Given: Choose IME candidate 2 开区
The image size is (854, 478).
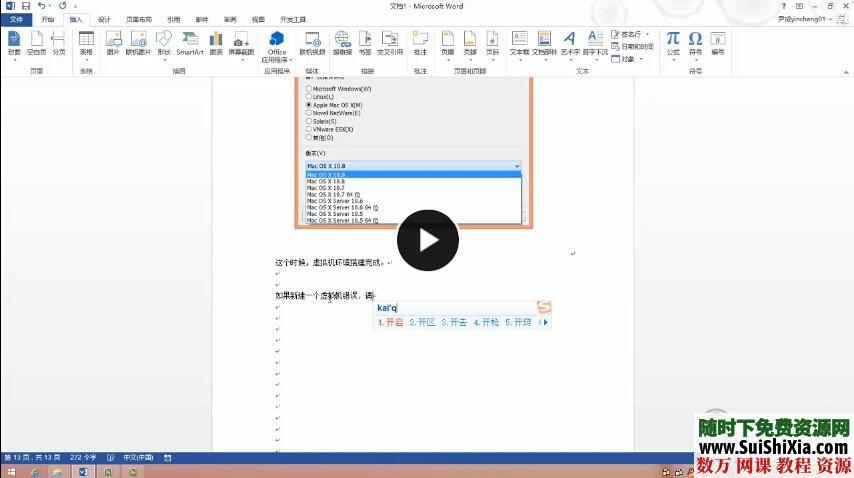Looking at the screenshot, I should click(422, 322).
